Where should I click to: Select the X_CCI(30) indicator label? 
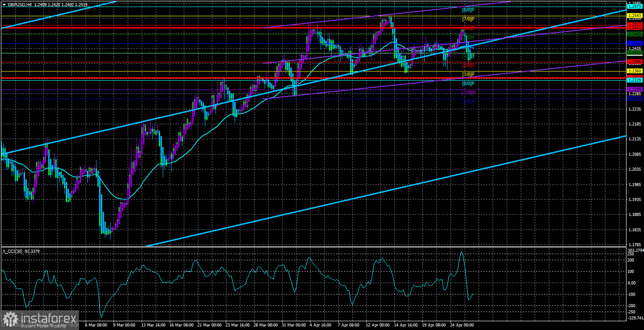pyautogui.click(x=12, y=251)
